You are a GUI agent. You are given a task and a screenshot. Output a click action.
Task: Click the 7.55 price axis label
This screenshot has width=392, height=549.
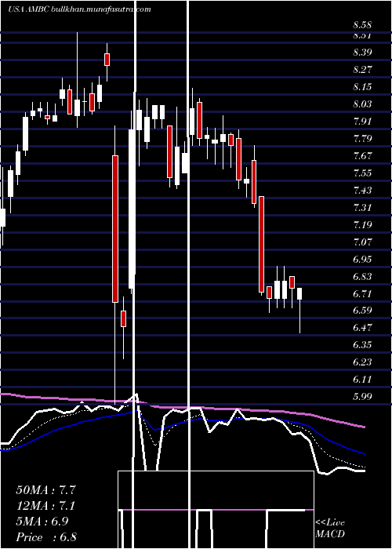coord(362,173)
